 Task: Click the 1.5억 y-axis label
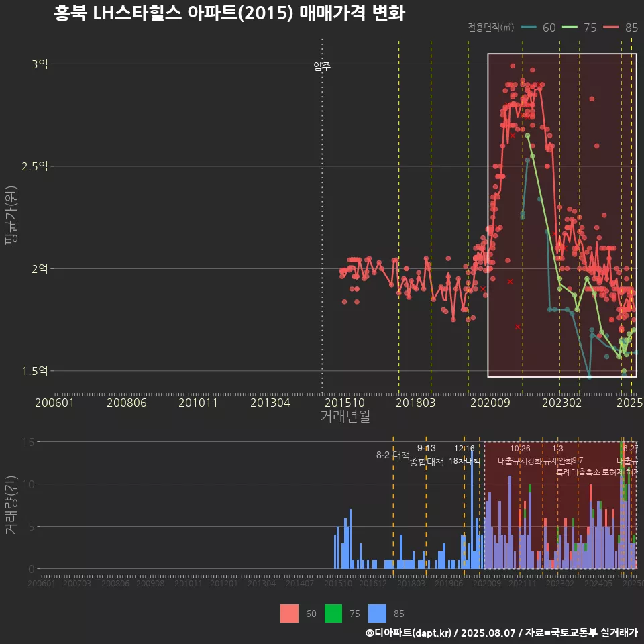[x=35, y=371]
